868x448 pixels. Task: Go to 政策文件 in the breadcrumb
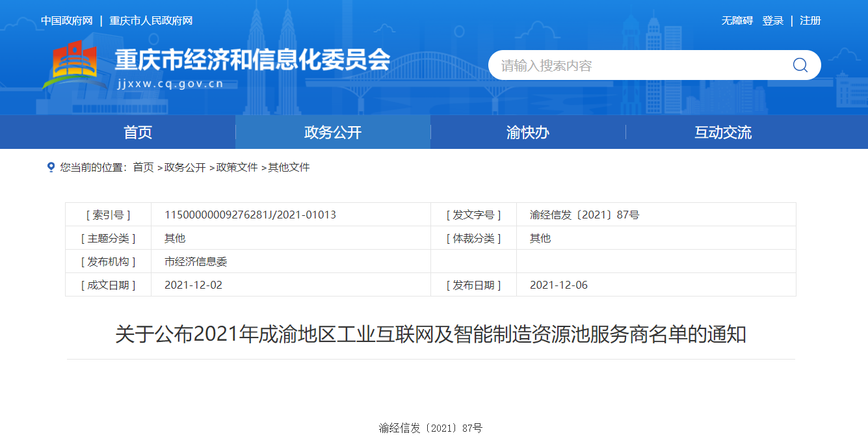click(237, 167)
